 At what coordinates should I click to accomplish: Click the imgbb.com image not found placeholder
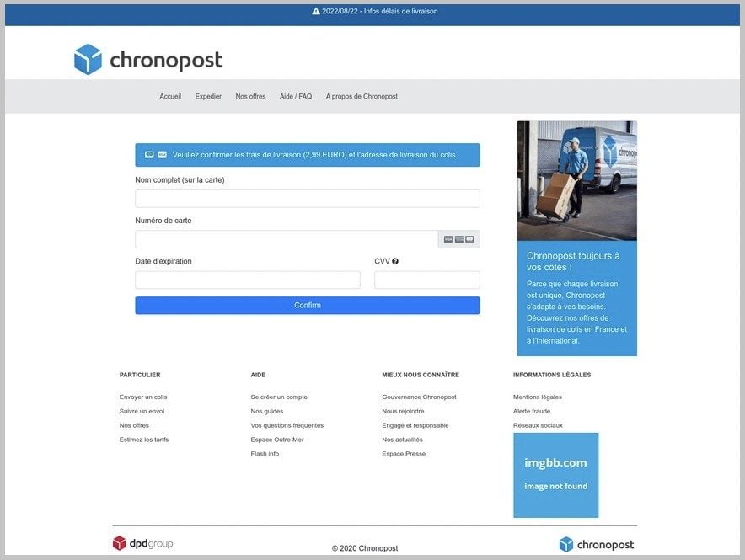coord(556,475)
